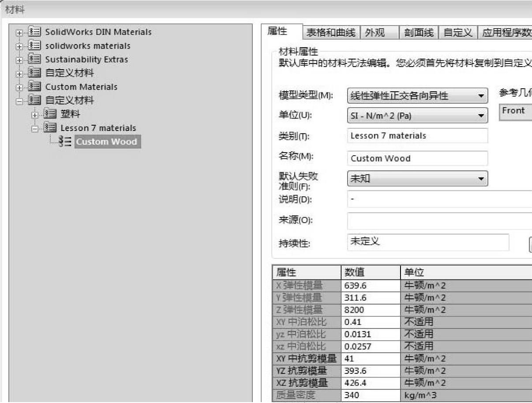The height and width of the screenshot is (403, 532).
Task: Click 质量密度 value 340
Action: point(371,396)
